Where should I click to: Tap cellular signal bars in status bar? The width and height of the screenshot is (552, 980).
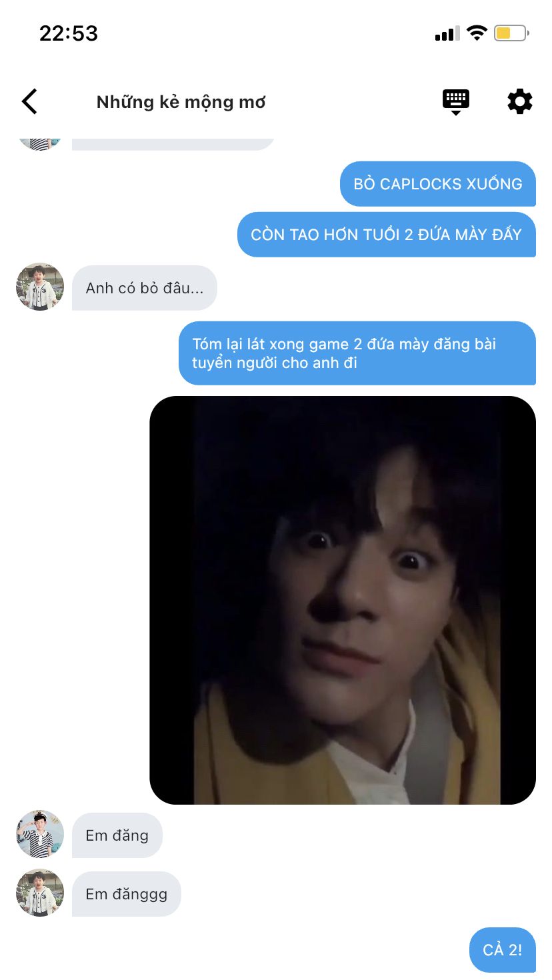click(x=447, y=33)
